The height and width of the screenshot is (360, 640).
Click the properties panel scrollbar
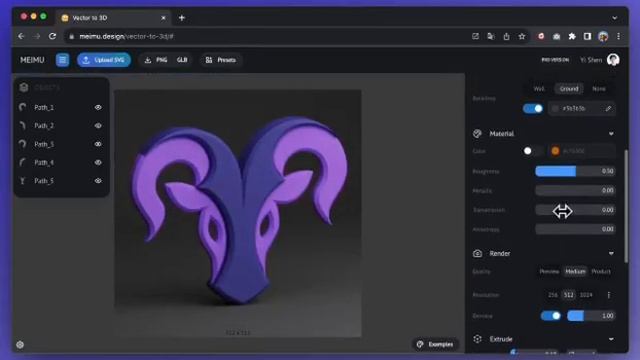click(x=626, y=206)
